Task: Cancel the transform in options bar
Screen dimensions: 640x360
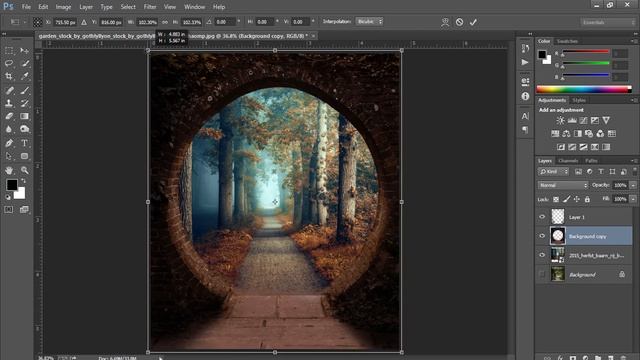Action: coord(459,22)
